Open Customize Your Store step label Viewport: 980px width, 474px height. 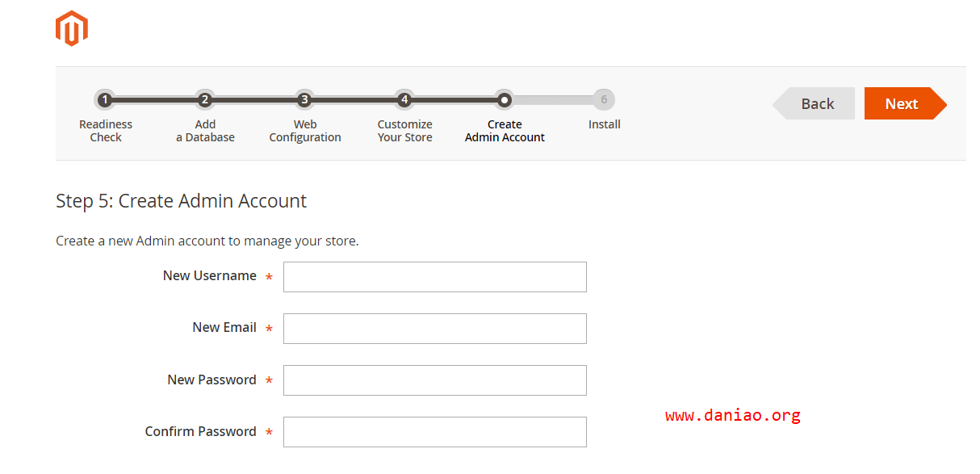(x=404, y=131)
